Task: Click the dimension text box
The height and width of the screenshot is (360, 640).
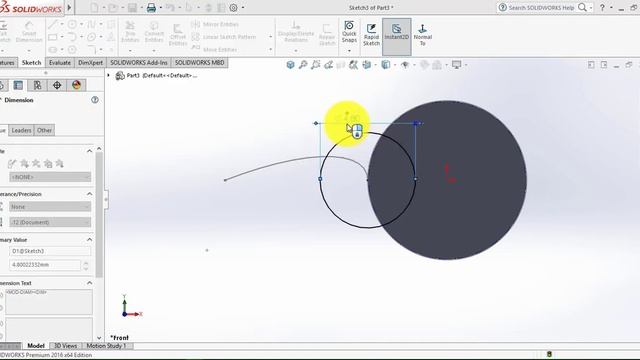Action: 49,302
